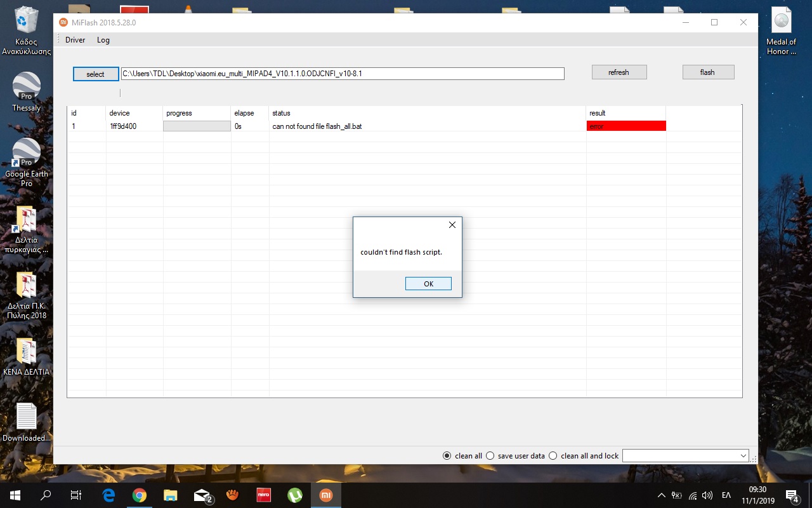
Task: Click the ROM folder path field
Action: (343, 74)
